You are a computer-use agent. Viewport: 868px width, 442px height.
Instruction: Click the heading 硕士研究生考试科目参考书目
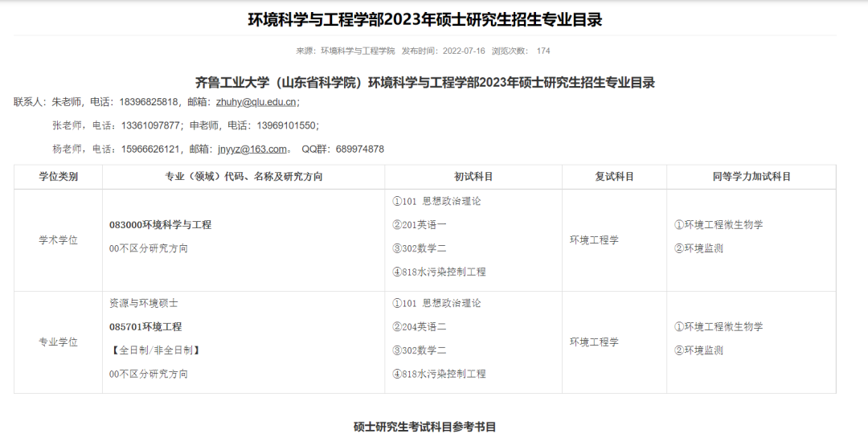tap(425, 427)
